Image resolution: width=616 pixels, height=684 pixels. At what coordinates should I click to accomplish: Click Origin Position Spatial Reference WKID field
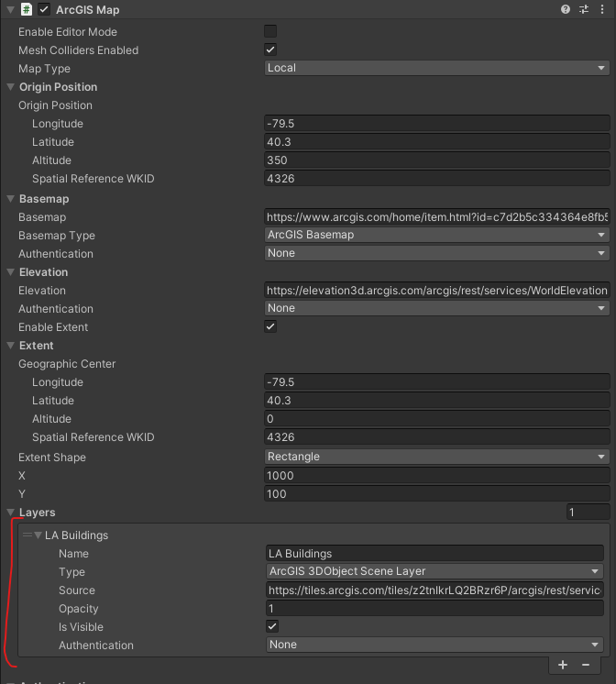coord(436,179)
